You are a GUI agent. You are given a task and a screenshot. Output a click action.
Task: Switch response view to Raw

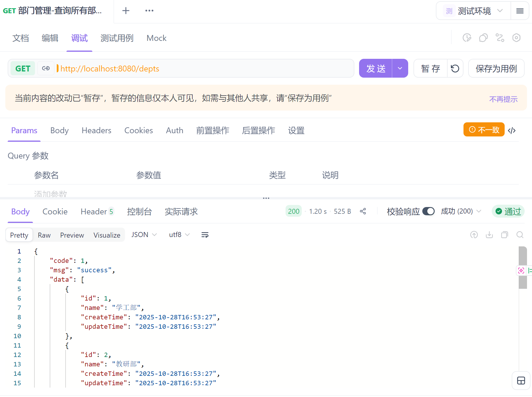point(44,235)
